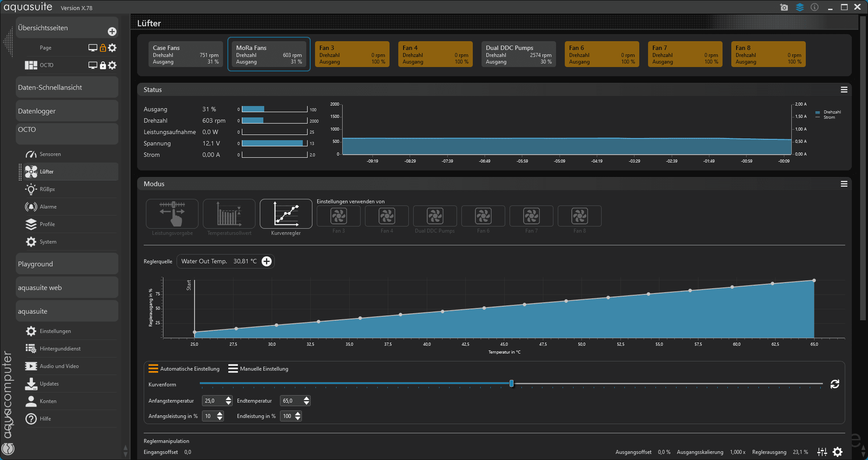Screen dimensions: 868x460
Task: Open the layers icon in title bar
Action: [x=800, y=7]
